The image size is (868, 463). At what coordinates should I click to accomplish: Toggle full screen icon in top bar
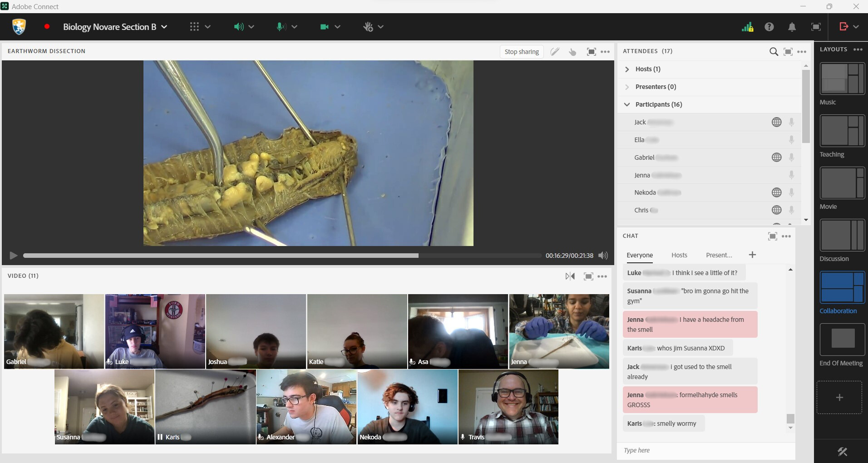point(816,27)
